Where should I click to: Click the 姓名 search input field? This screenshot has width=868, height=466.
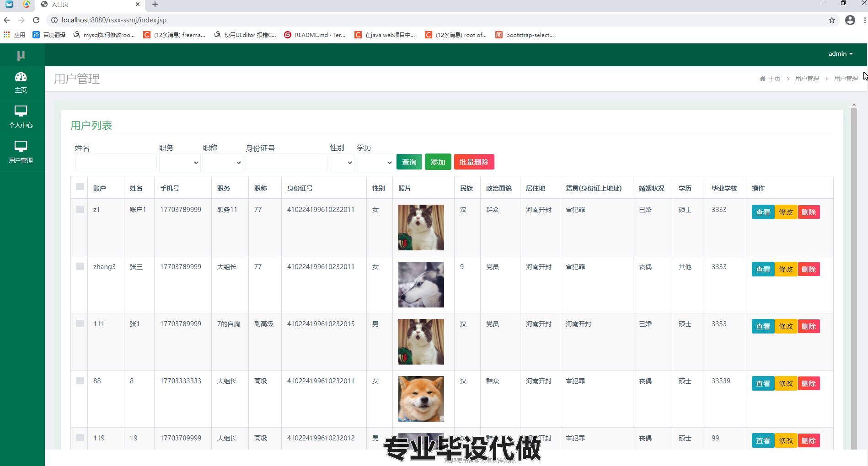116,163
